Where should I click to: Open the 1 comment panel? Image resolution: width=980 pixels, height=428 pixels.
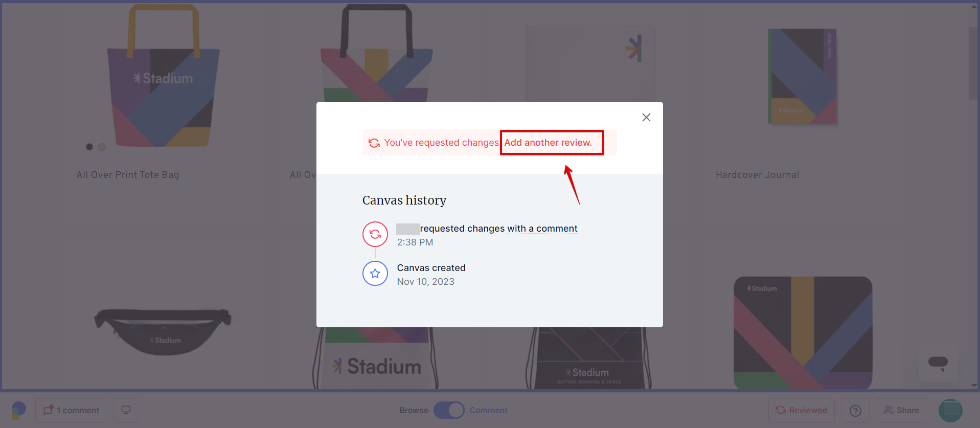72,410
